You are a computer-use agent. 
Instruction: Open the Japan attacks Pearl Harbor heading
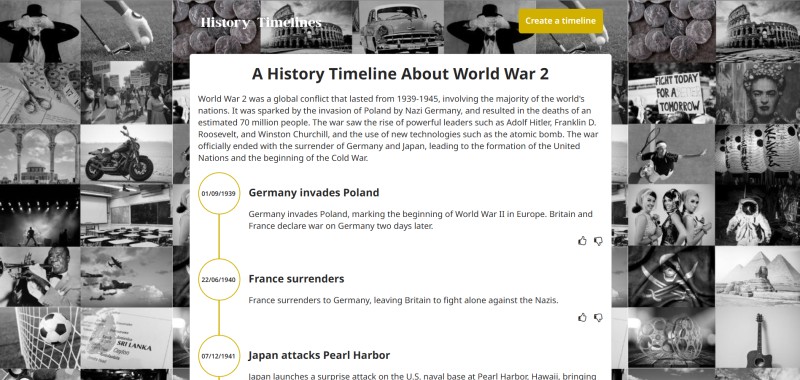[x=319, y=355]
